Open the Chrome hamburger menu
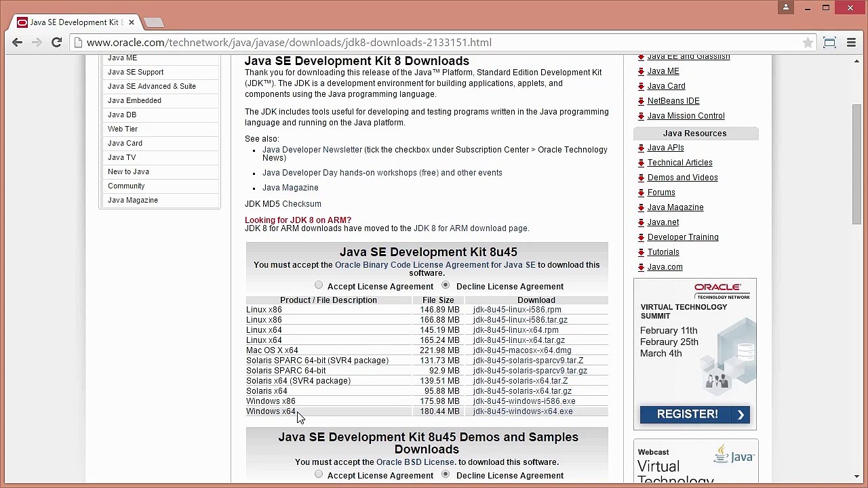The image size is (868, 488). (x=851, y=43)
